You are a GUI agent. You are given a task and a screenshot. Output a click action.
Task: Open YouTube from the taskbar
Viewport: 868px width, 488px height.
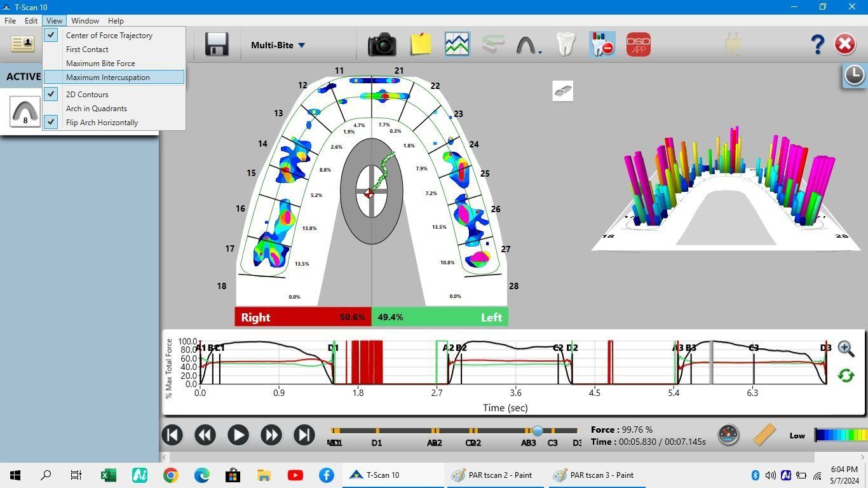point(295,475)
